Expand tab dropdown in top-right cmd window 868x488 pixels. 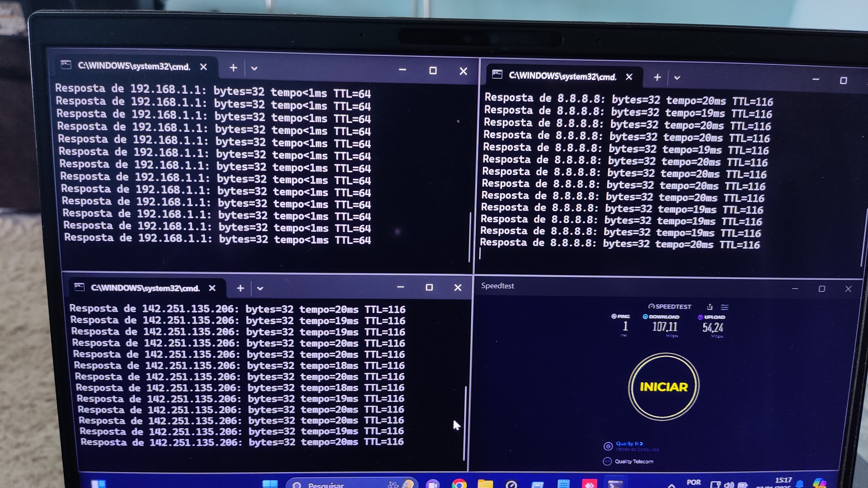pyautogui.click(x=677, y=78)
